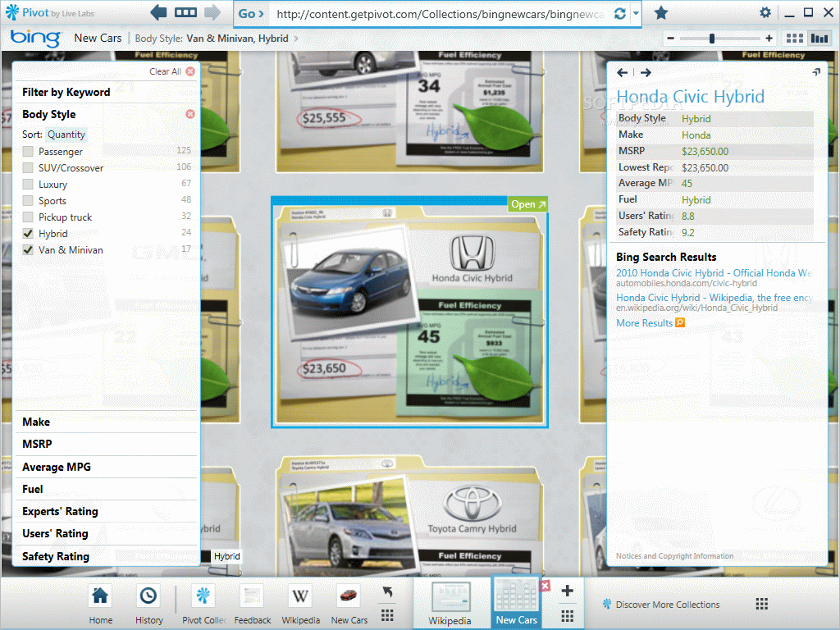Open 2010 Honda Civic Hybrid official site result

point(714,273)
